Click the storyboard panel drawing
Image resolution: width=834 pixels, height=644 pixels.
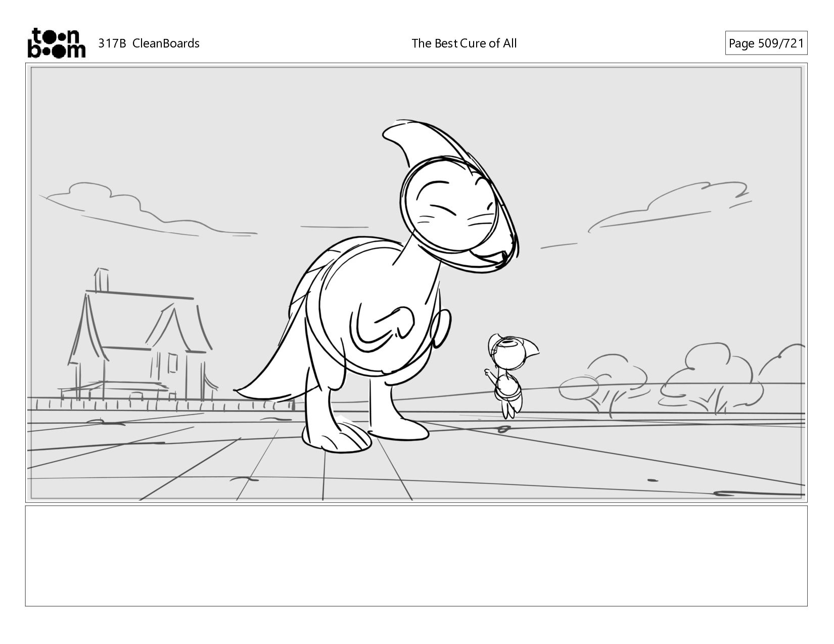[x=416, y=282]
